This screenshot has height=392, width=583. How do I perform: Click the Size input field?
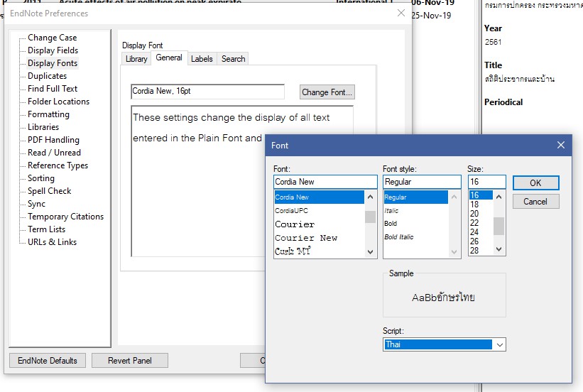coord(486,182)
